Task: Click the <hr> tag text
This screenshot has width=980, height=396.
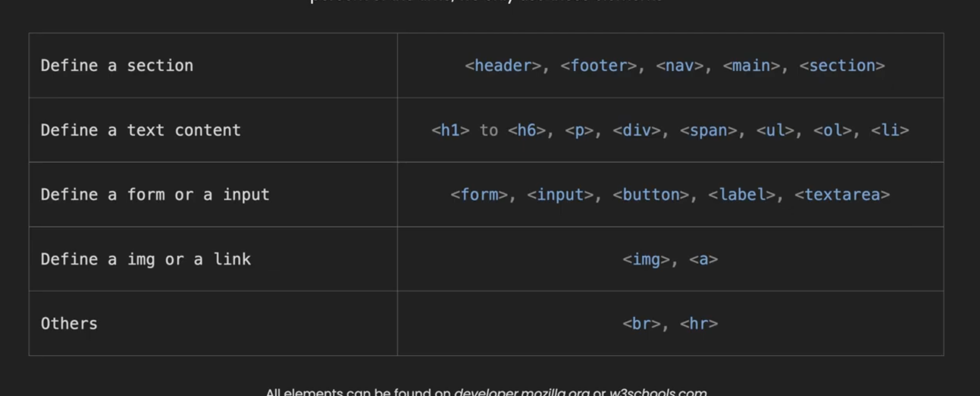Action: [x=699, y=324]
